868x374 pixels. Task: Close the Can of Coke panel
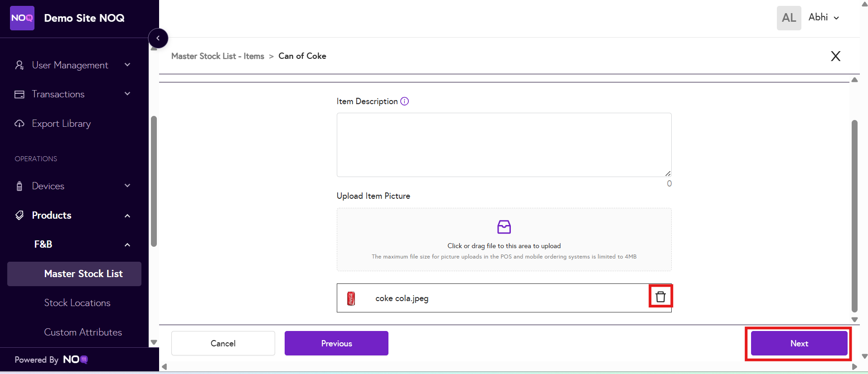835,56
